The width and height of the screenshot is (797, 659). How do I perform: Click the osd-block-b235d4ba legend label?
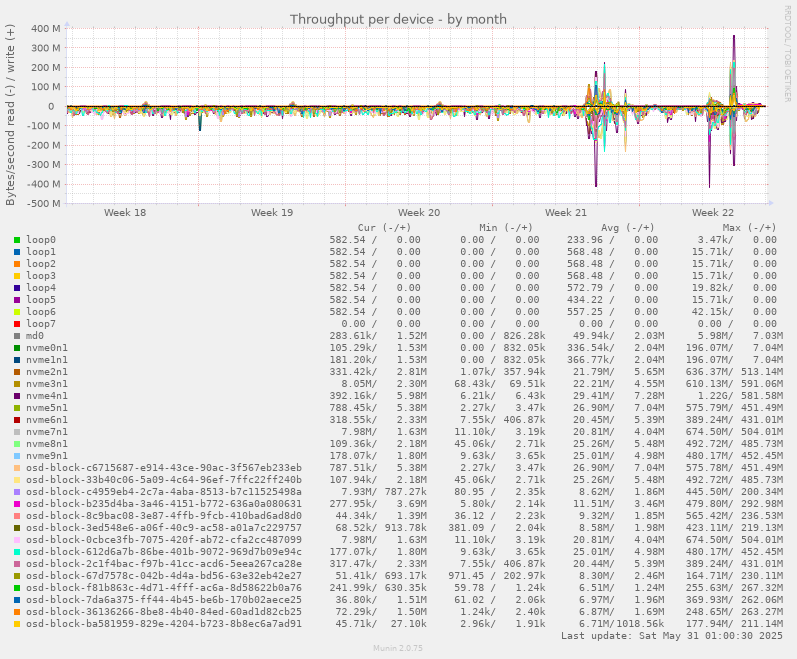164,504
